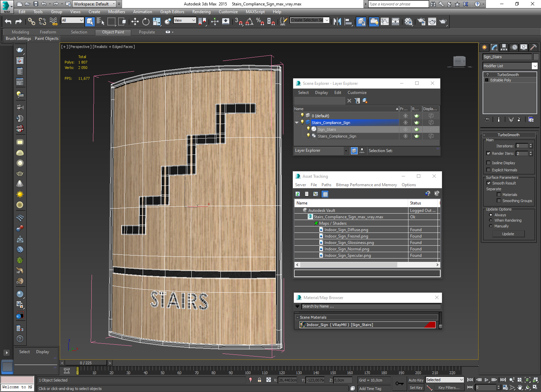
Task: Open the Render Setup icon
Action: [421, 22]
